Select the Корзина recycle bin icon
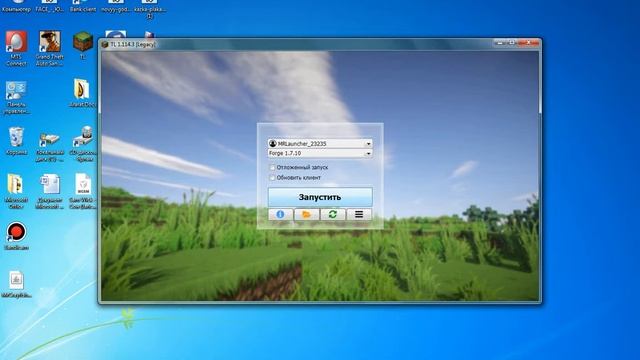 (16, 141)
